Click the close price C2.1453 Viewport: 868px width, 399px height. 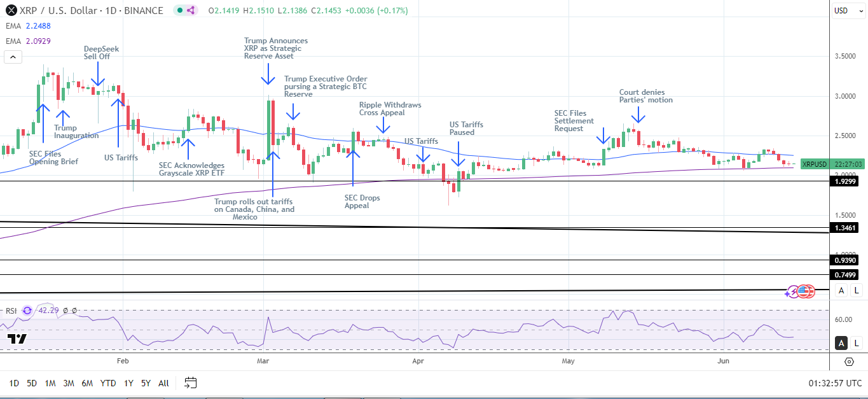pyautogui.click(x=325, y=10)
